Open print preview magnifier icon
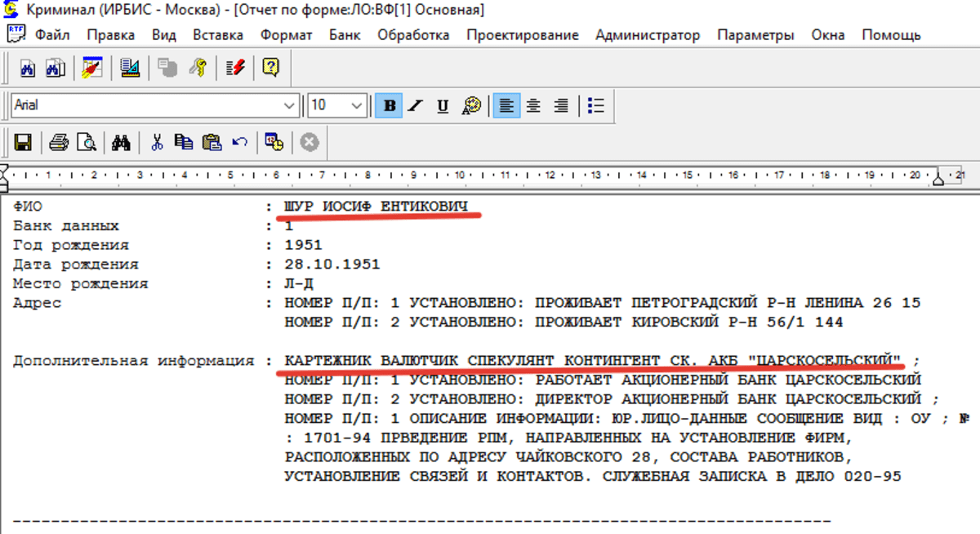This screenshot has height=534, width=980. coord(86,143)
